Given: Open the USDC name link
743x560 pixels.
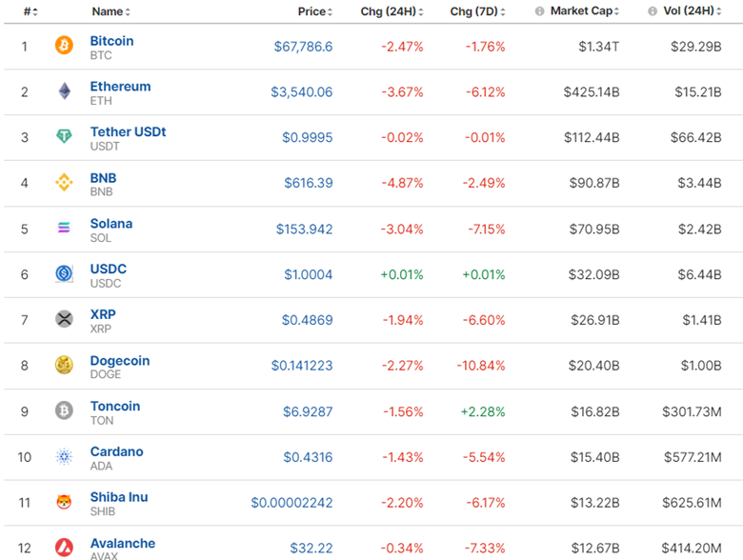Looking at the screenshot, I should (x=109, y=269).
